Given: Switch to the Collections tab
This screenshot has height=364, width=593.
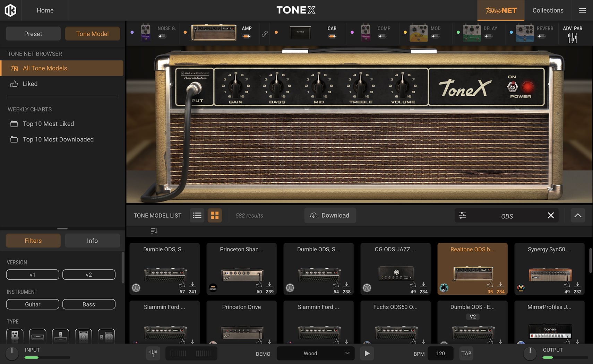Looking at the screenshot, I should pyautogui.click(x=548, y=10).
